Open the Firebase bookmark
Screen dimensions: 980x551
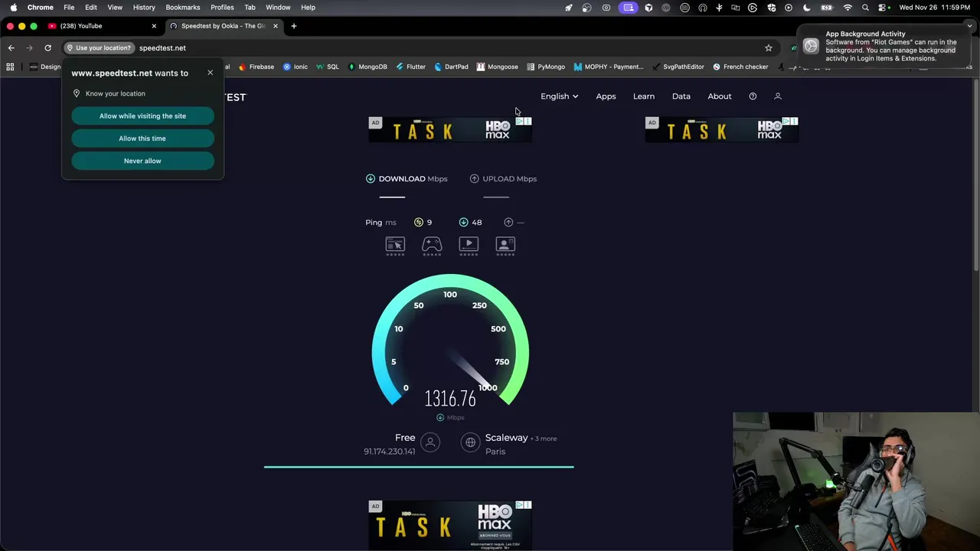(x=256, y=67)
